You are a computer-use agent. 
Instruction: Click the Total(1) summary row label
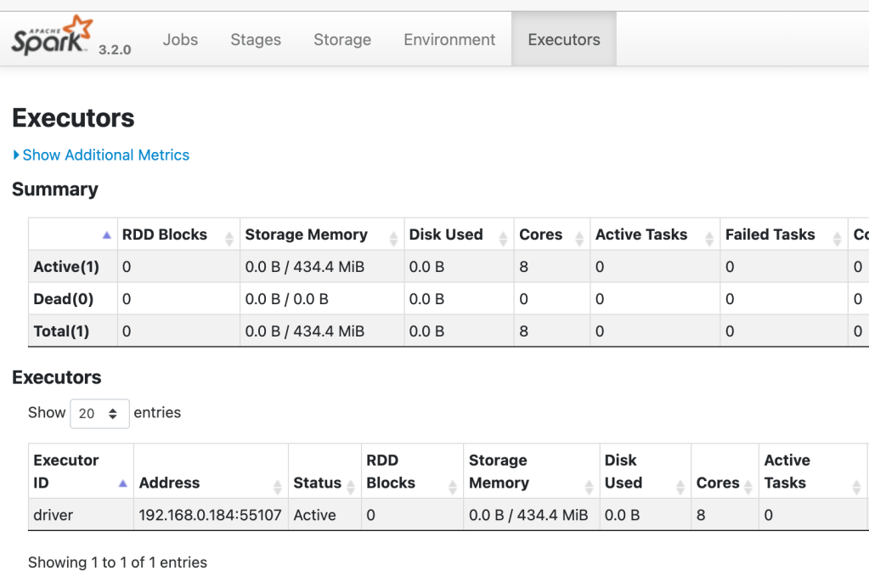coord(61,331)
